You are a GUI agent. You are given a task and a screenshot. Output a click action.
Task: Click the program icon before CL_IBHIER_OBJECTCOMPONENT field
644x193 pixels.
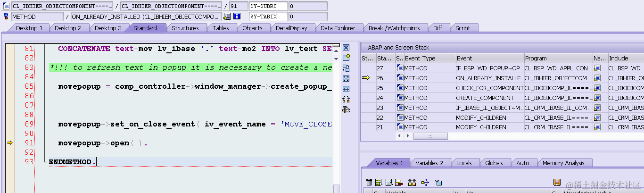point(6,6)
